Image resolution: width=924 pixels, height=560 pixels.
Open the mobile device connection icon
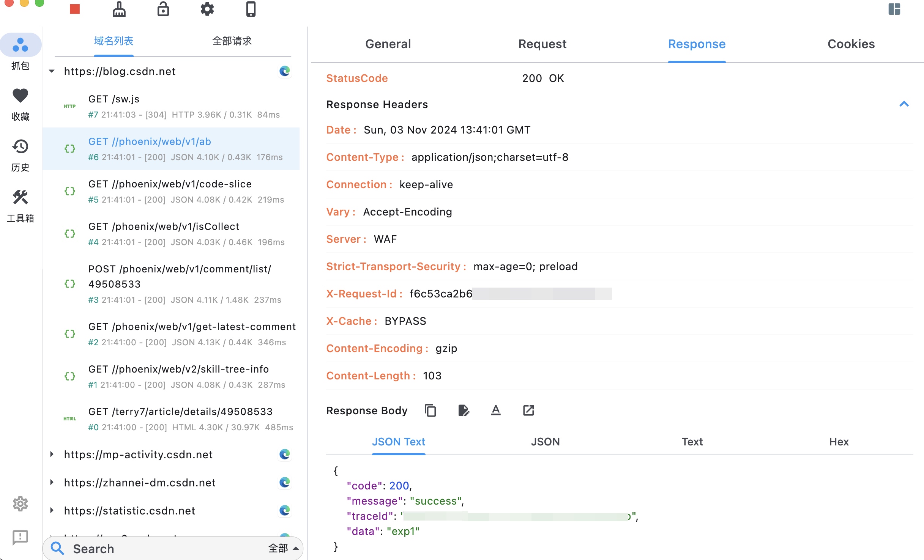click(x=251, y=9)
